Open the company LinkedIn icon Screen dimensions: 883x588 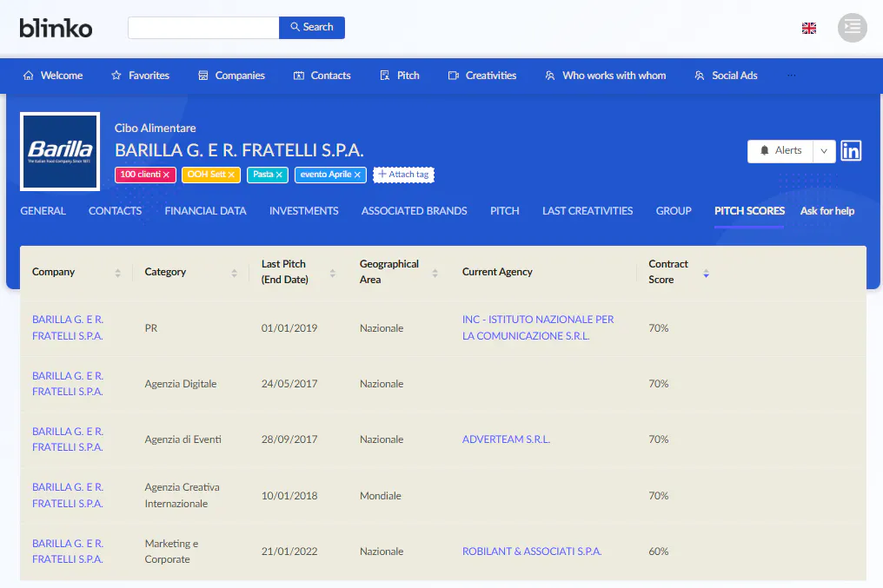851,151
